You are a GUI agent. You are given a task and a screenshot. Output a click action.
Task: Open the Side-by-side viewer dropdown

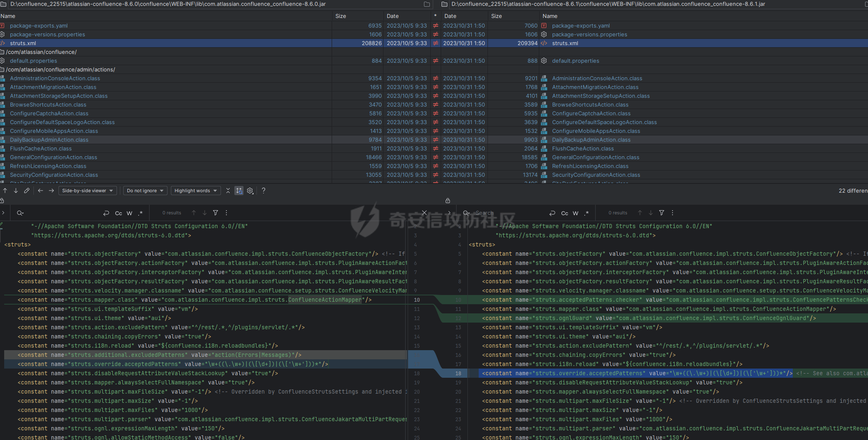point(88,191)
